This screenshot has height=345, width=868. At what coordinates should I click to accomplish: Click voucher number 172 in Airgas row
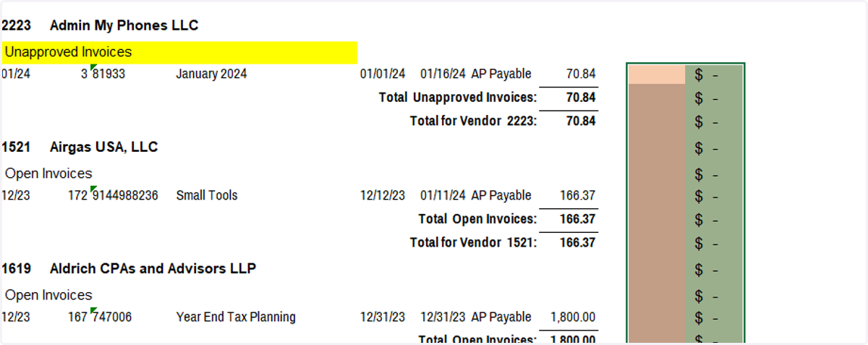(77, 195)
